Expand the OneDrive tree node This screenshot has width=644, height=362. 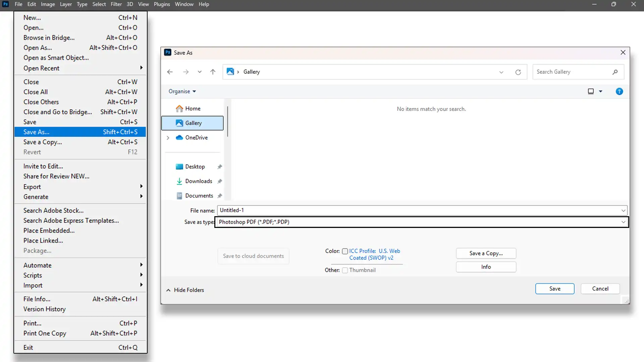click(168, 138)
